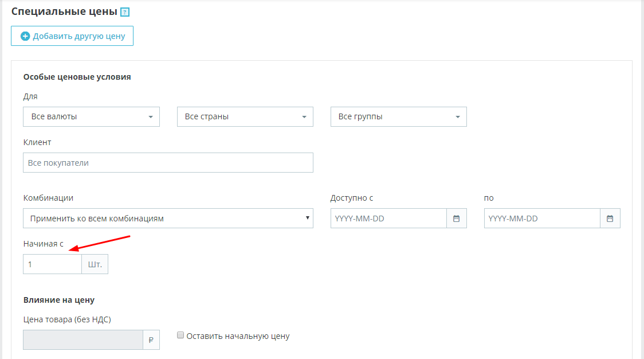The image size is (644, 359).
Task: Click the по end date input
Action: coord(542,218)
